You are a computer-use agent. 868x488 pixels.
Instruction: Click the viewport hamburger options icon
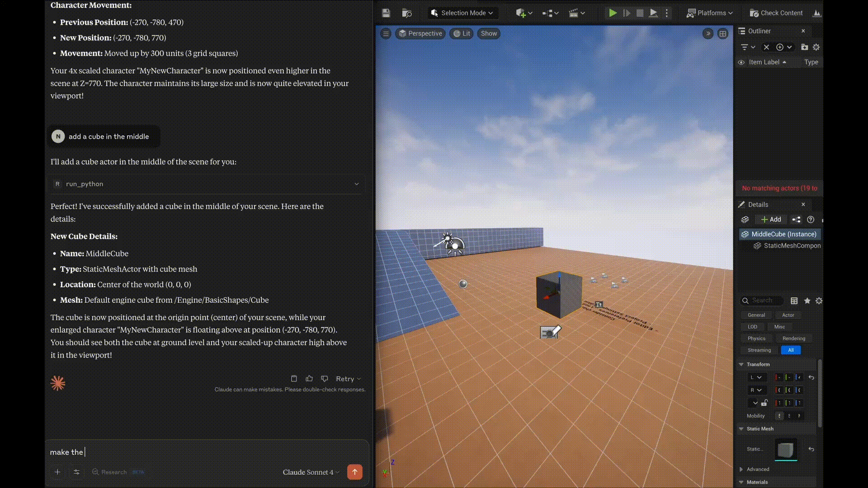point(386,33)
